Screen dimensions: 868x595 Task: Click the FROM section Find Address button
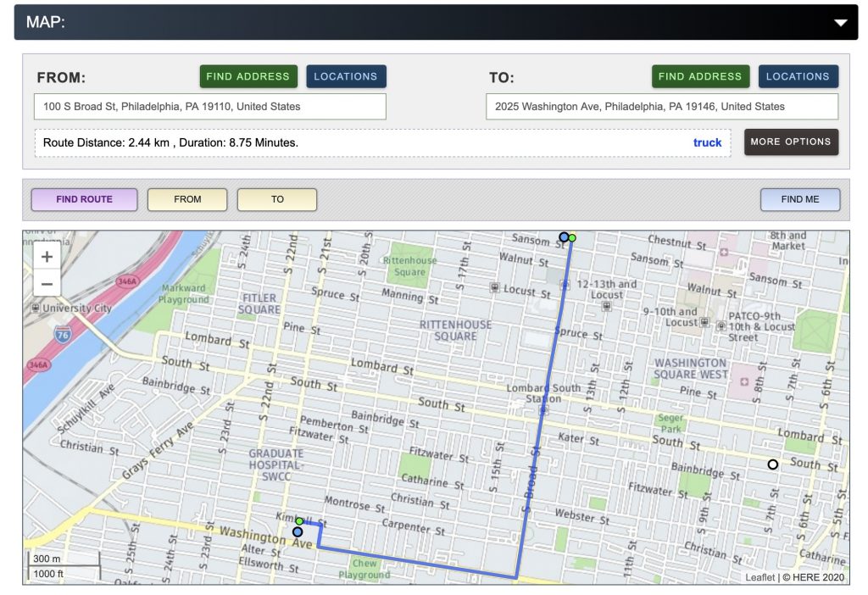coord(248,76)
